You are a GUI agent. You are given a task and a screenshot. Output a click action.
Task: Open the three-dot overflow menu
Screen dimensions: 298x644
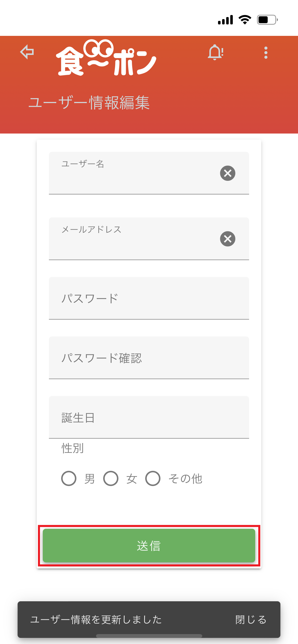click(x=266, y=53)
